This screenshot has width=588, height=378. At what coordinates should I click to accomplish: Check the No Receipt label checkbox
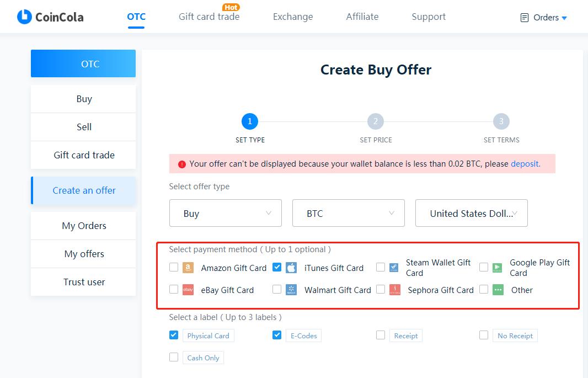click(484, 335)
